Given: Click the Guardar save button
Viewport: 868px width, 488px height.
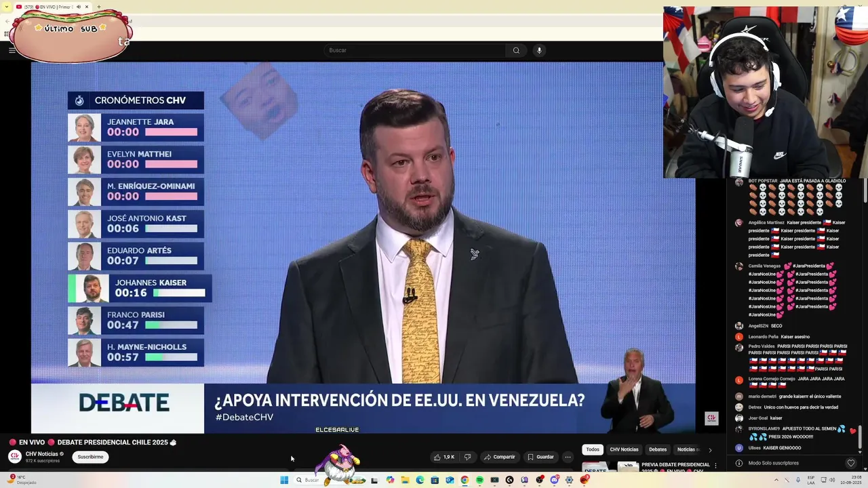Looking at the screenshot, I should 540,457.
